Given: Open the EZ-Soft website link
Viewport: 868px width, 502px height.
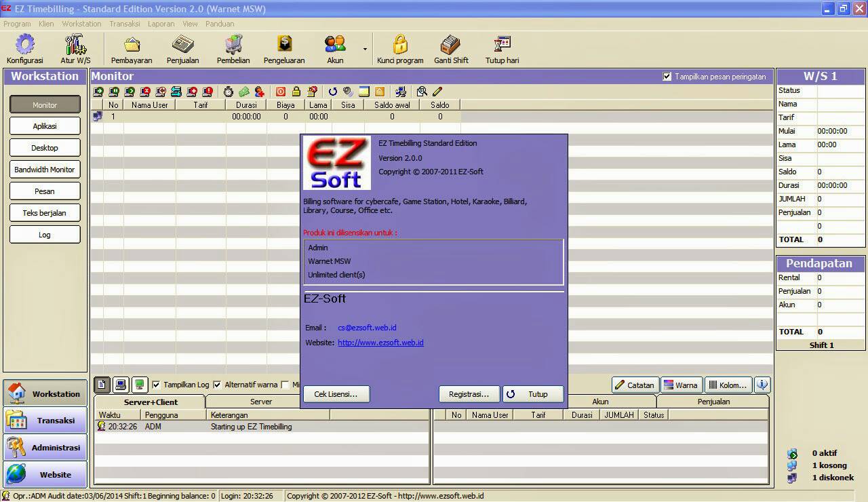Looking at the screenshot, I should click(x=380, y=343).
